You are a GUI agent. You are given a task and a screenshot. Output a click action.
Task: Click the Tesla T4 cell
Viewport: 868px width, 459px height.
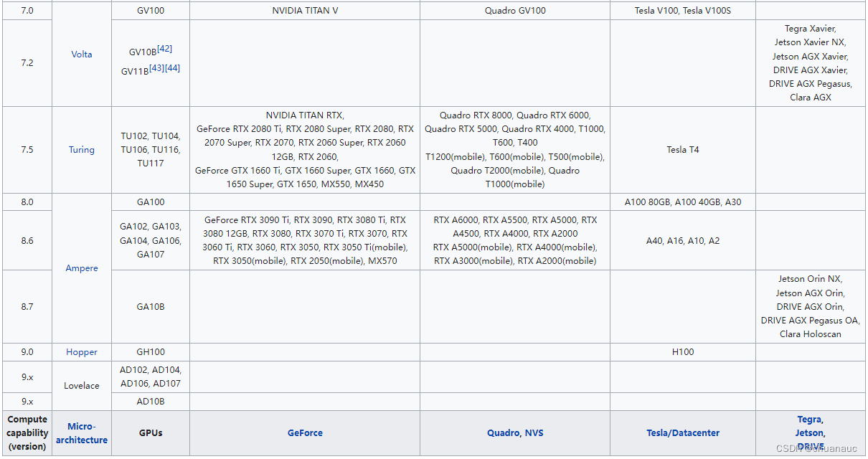pyautogui.click(x=683, y=150)
